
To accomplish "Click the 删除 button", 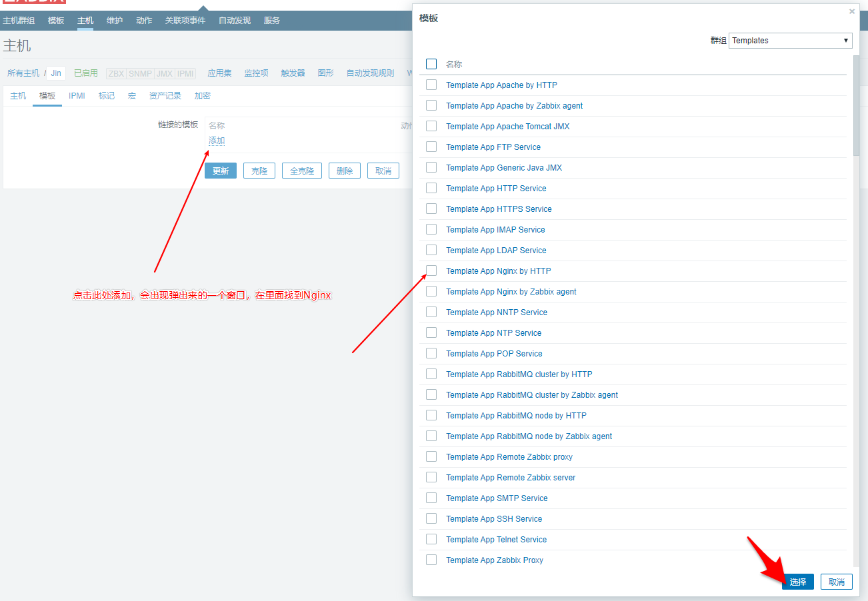I will point(345,171).
